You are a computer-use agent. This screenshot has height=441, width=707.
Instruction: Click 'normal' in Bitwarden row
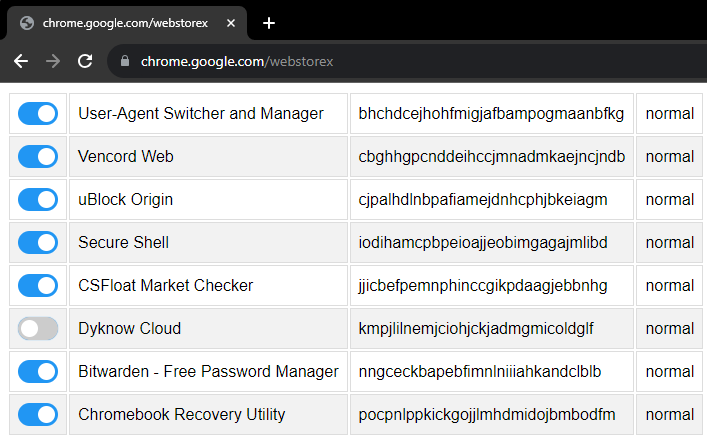coord(670,372)
